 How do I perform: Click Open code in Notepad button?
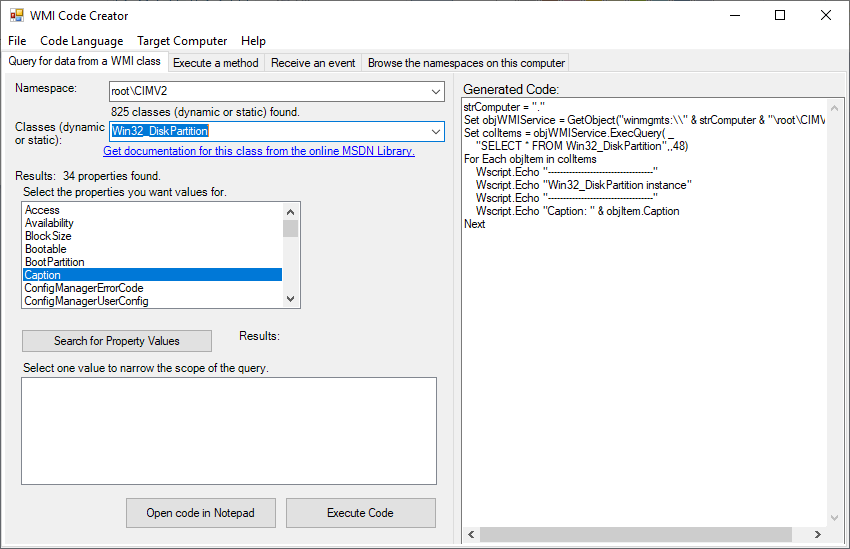(x=201, y=513)
